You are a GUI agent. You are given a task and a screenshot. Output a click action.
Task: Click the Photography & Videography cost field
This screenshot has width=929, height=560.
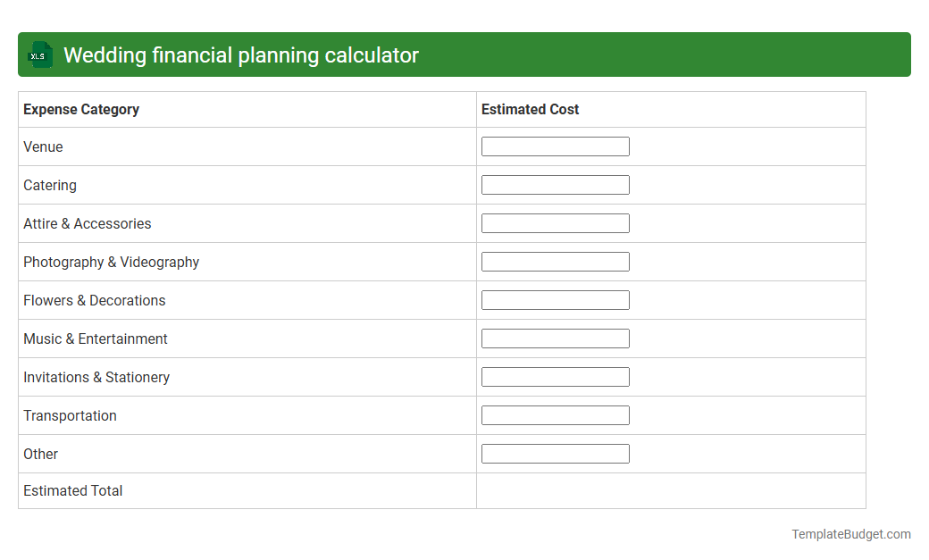point(555,261)
